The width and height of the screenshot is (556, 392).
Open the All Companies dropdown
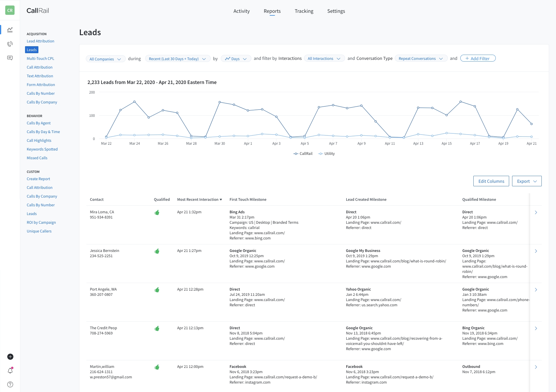105,59
